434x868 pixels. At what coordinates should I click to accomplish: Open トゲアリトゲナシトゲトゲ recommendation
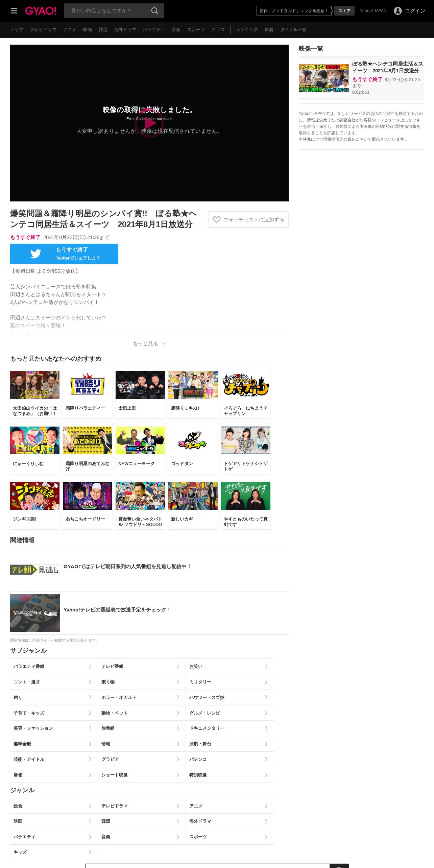(246, 448)
